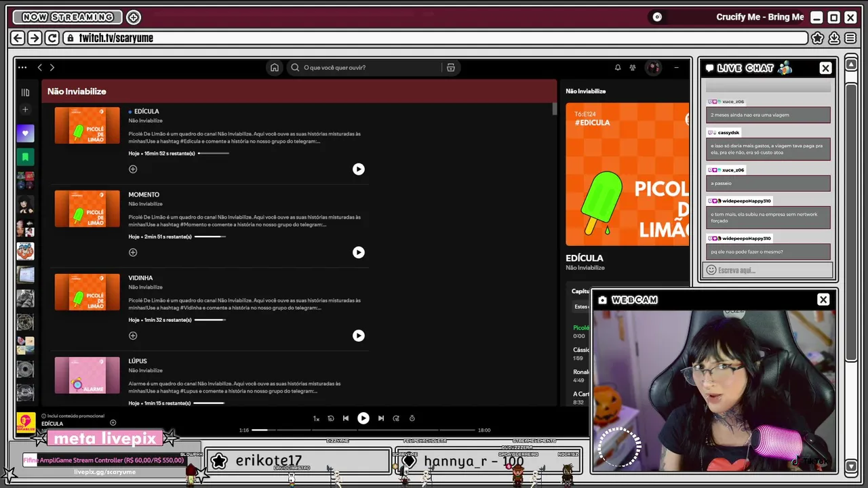Open the EDÍCULA episode title
The image size is (868, 488).
146,111
